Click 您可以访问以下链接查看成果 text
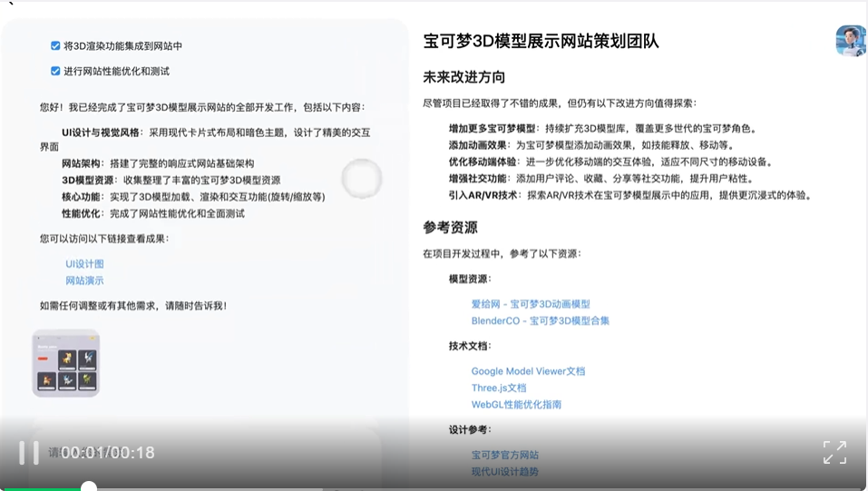868x491 pixels. point(102,239)
